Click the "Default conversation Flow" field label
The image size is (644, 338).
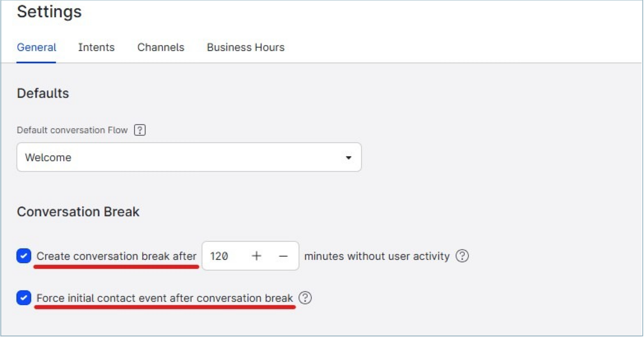click(x=72, y=130)
